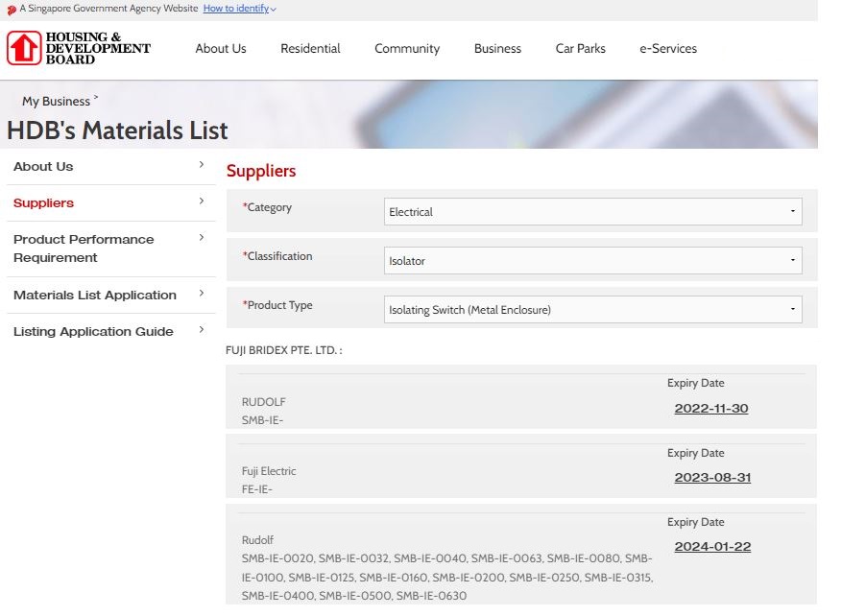
Task: Click the HDB house logo icon
Action: click(24, 48)
